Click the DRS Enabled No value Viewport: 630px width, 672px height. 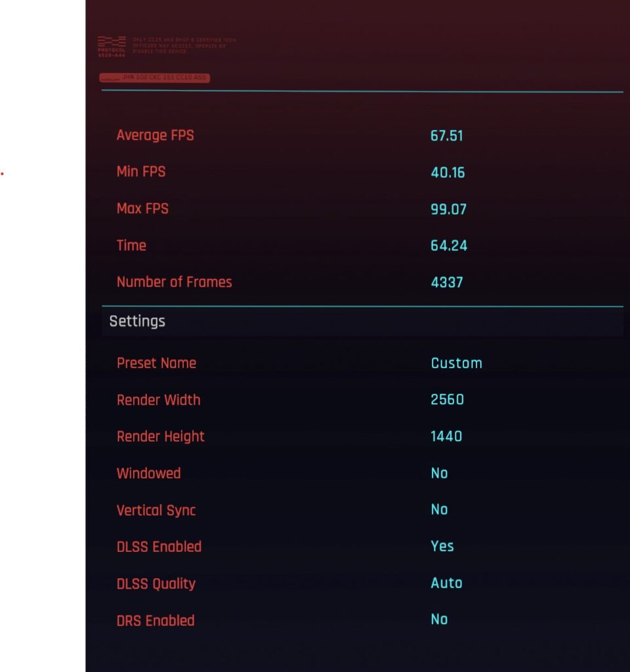point(439,619)
